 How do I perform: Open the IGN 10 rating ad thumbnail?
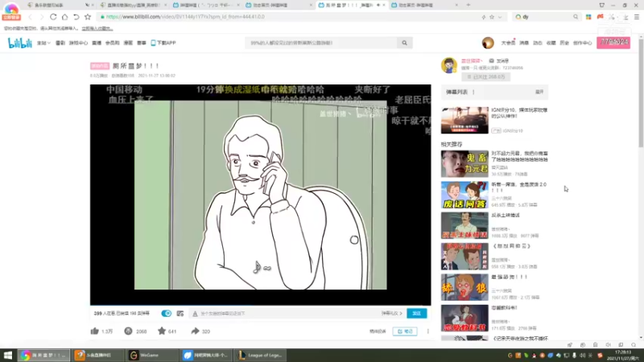click(464, 120)
